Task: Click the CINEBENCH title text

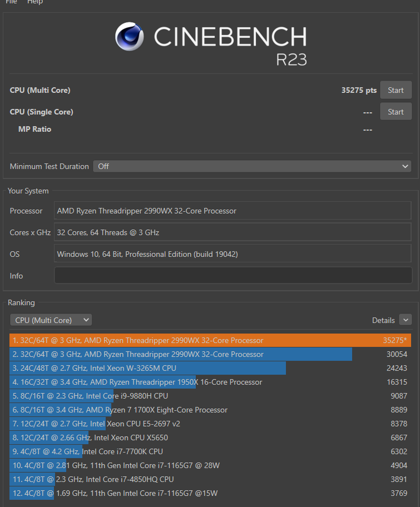Action: tap(230, 37)
